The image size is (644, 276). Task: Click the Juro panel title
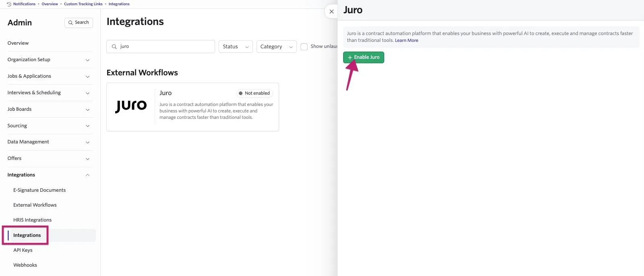tap(353, 10)
